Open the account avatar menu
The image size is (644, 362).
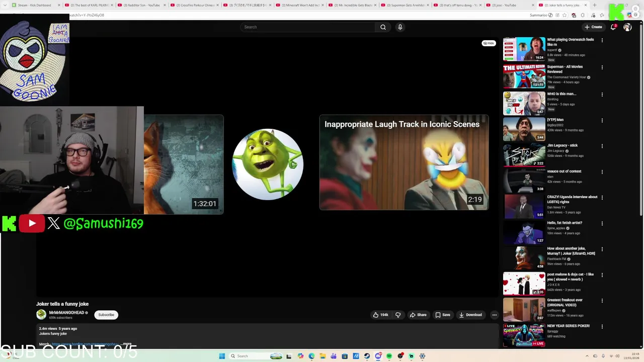[x=627, y=27]
